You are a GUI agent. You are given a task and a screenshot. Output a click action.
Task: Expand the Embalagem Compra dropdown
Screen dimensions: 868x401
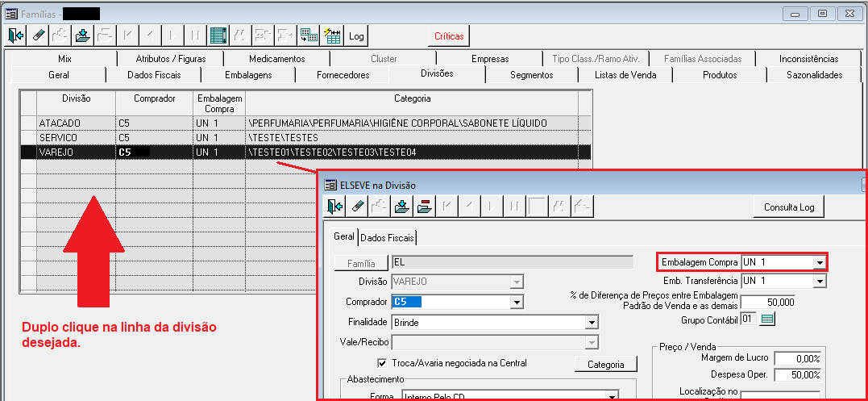pyautogui.click(x=820, y=262)
